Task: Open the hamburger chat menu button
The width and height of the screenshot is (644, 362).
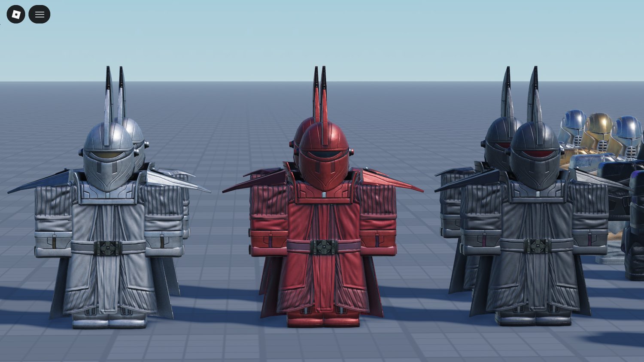Action: click(x=39, y=15)
